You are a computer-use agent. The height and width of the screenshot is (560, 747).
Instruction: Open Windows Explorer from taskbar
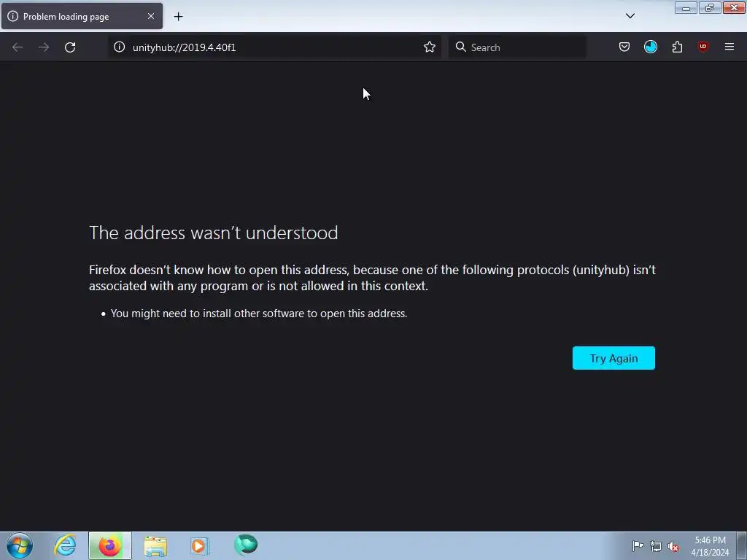pos(155,545)
